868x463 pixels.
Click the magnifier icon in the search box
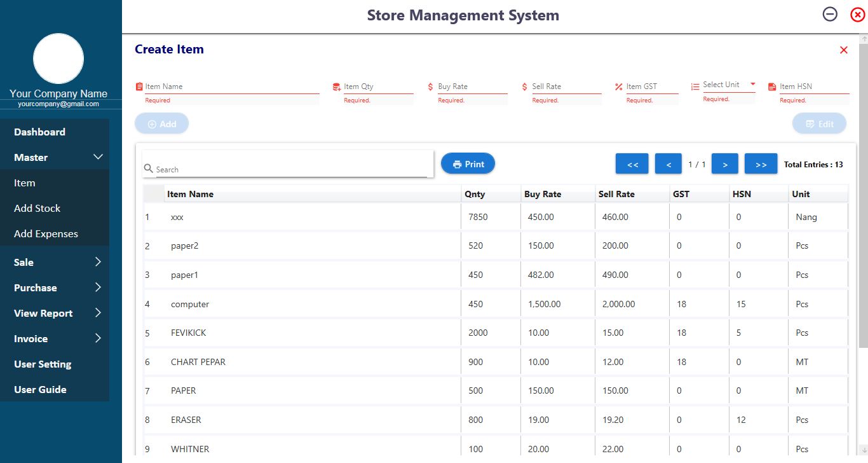(x=148, y=169)
